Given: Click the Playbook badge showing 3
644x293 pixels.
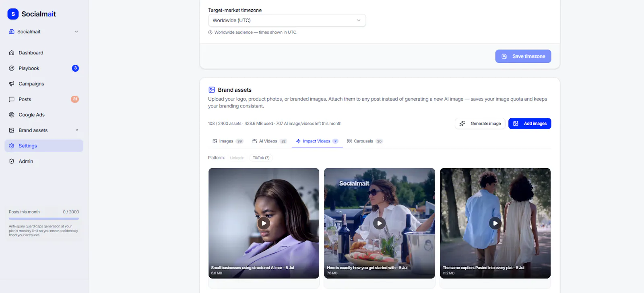Looking at the screenshot, I should coord(75,68).
